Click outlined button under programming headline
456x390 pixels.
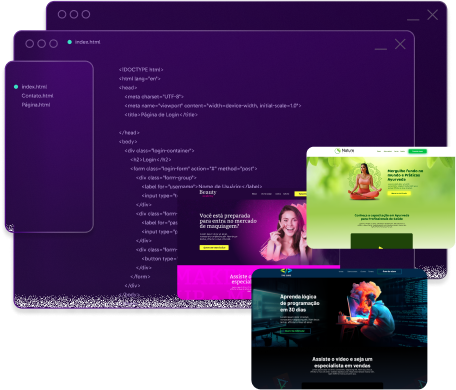[x=295, y=331]
